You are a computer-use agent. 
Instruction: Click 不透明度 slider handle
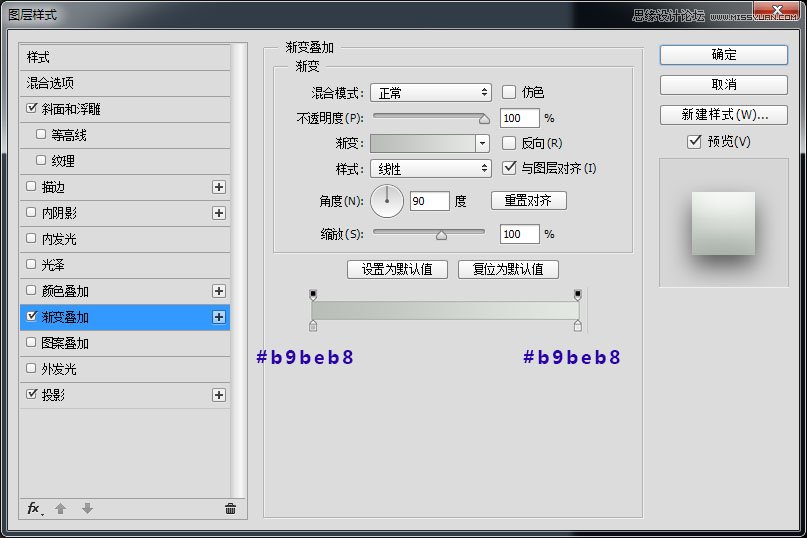click(484, 119)
